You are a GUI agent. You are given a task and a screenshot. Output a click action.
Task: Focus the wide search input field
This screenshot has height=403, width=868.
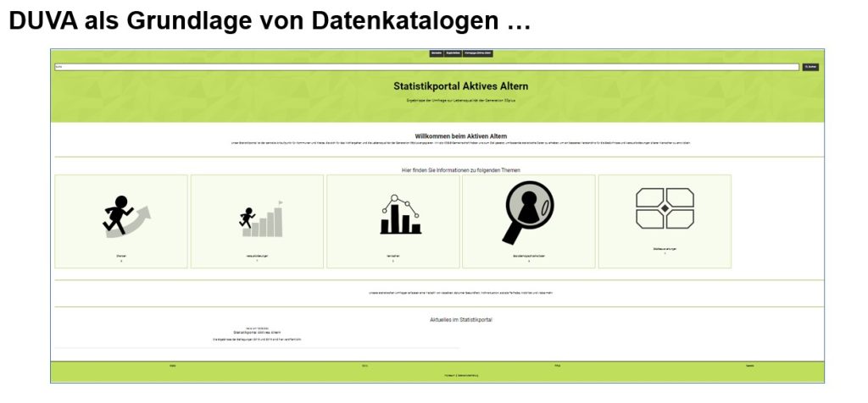click(426, 67)
